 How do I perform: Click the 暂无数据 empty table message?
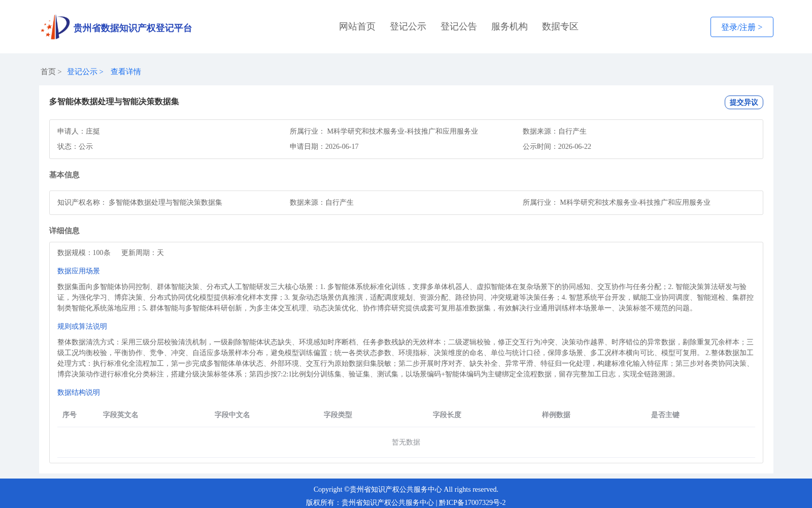click(x=406, y=442)
